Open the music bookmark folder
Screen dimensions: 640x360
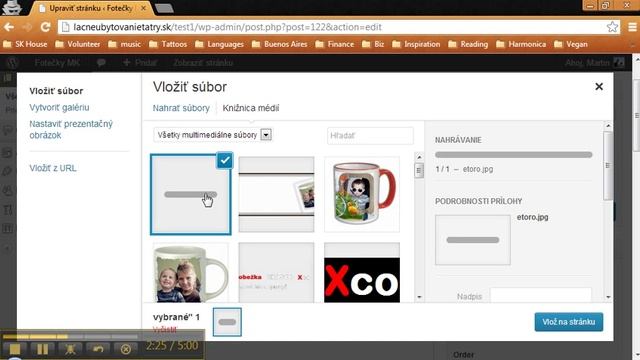point(124,44)
